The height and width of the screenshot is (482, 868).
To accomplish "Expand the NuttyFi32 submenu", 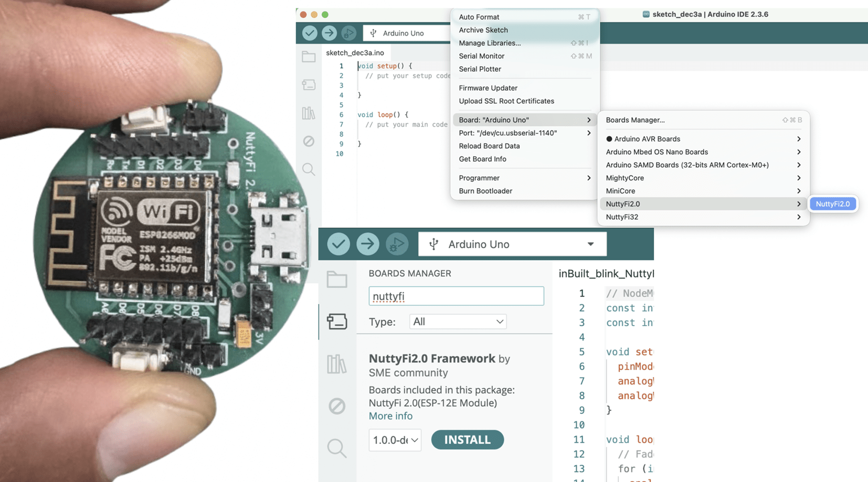I will click(703, 217).
